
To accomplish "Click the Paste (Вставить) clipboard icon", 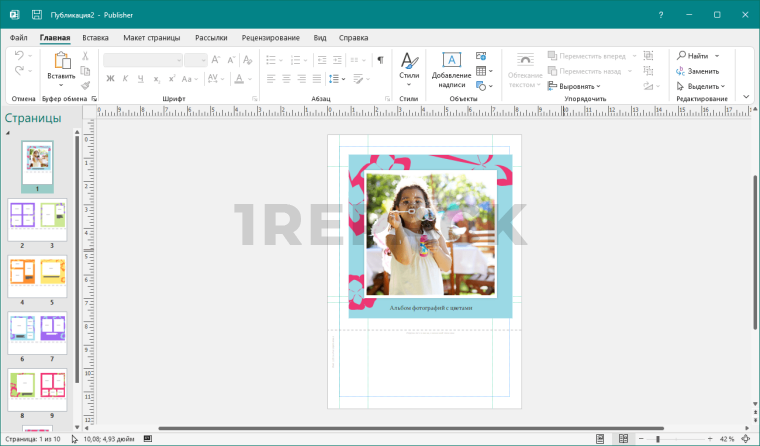I will [61, 60].
